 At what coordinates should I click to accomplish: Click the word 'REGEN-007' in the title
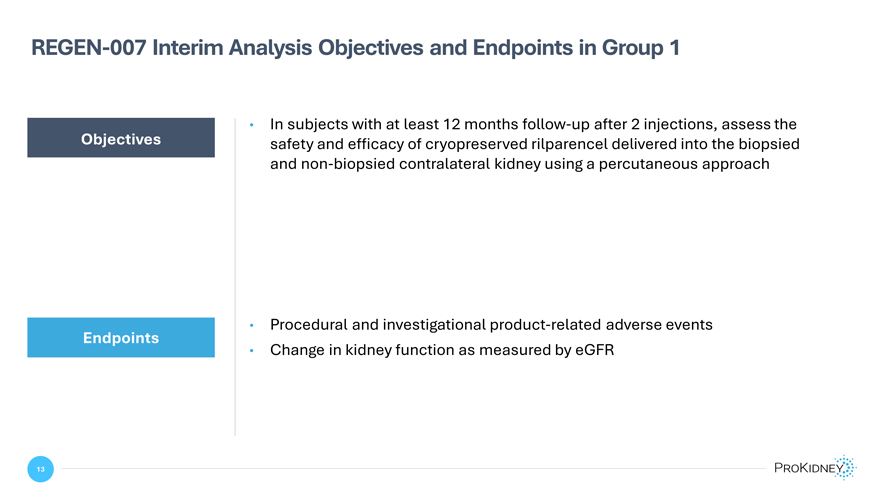tap(89, 48)
